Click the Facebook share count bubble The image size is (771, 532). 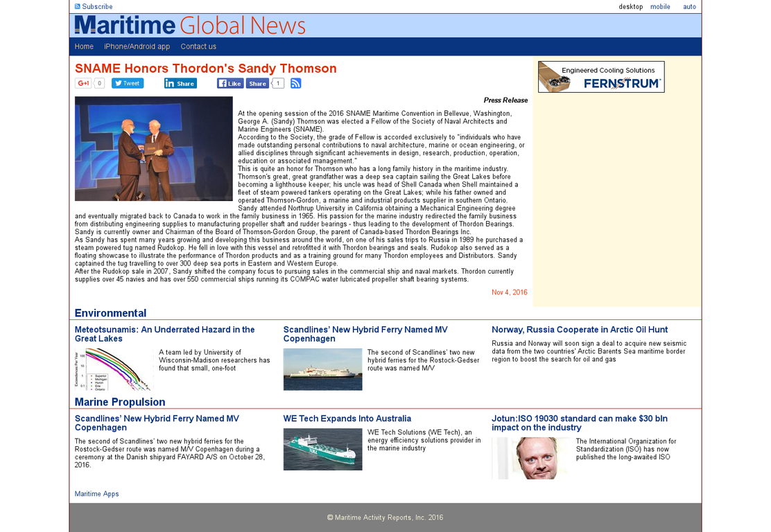(278, 83)
